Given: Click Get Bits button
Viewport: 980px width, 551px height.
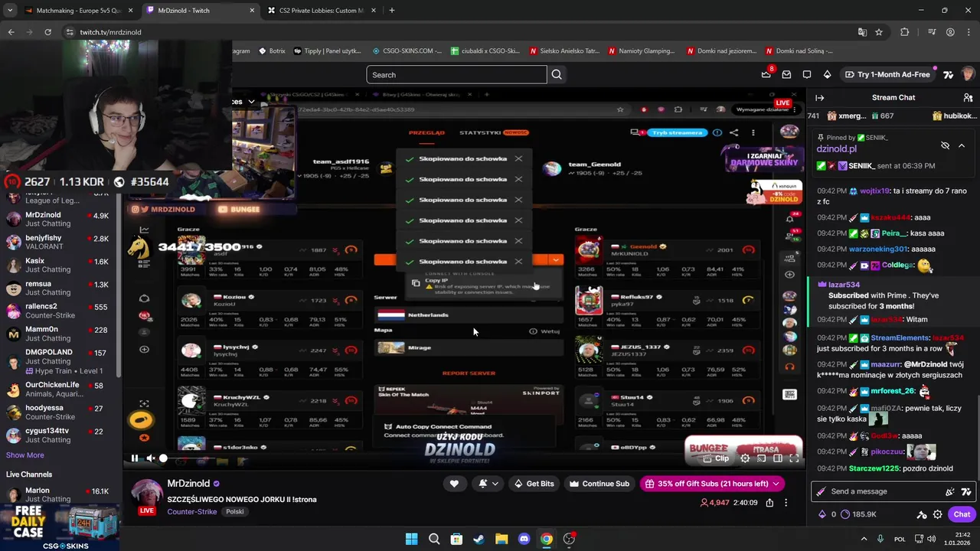Looking at the screenshot, I should (534, 484).
